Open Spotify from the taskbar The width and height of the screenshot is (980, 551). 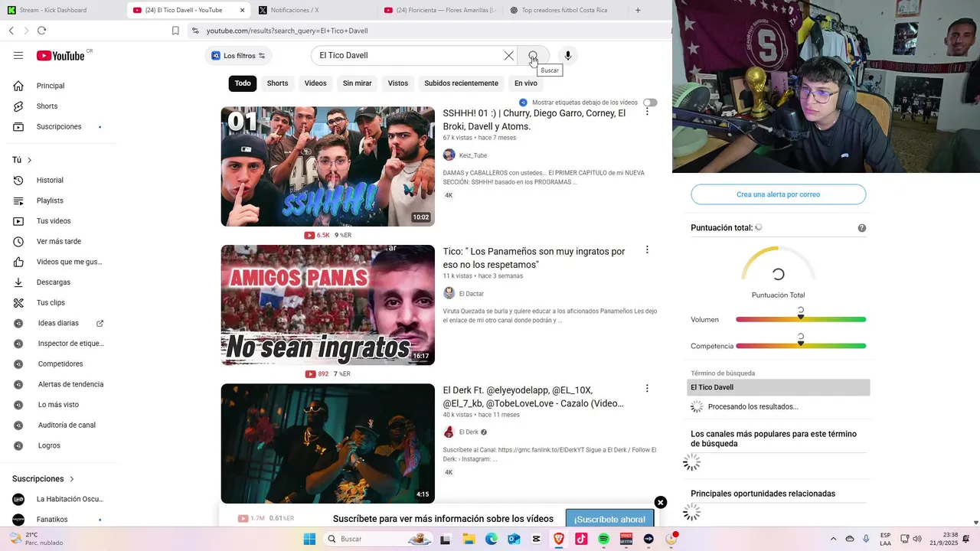point(603,539)
